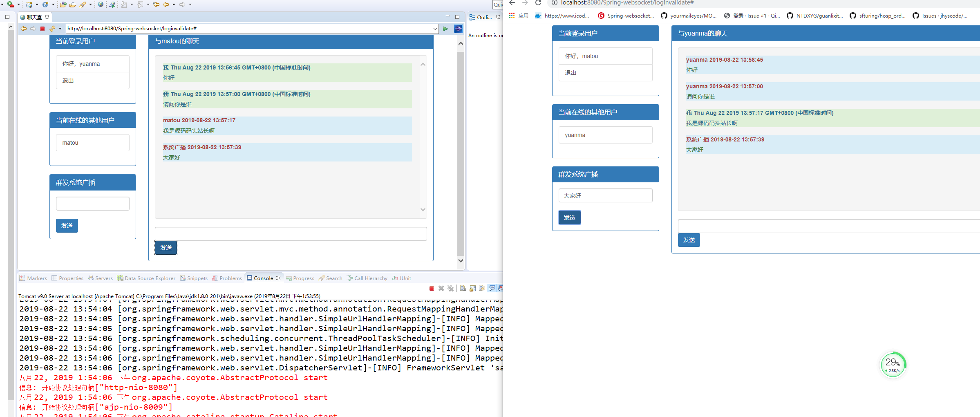Expand the URL history dropdown in Eclipse browser

pyautogui.click(x=435, y=29)
